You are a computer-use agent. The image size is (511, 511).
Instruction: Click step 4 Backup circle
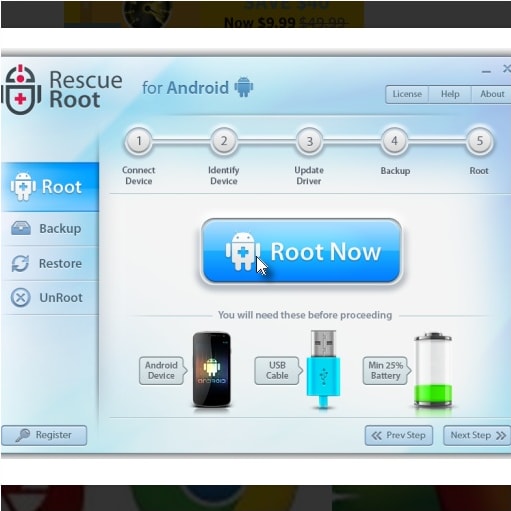coord(394,141)
